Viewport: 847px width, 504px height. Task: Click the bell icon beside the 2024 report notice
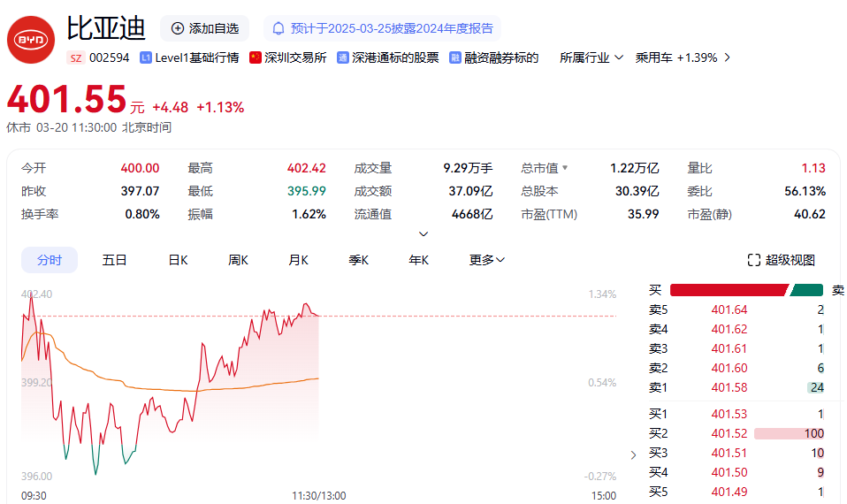pyautogui.click(x=279, y=28)
